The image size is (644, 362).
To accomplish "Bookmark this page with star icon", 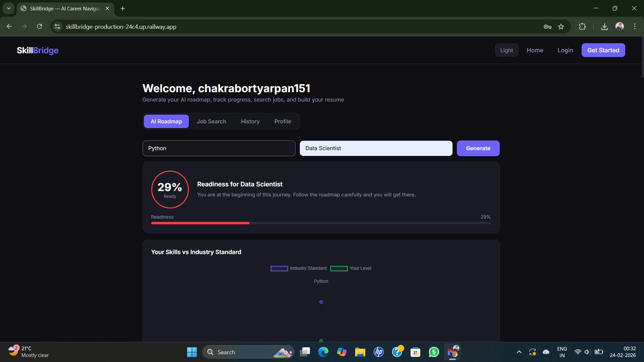I will 561,26.
